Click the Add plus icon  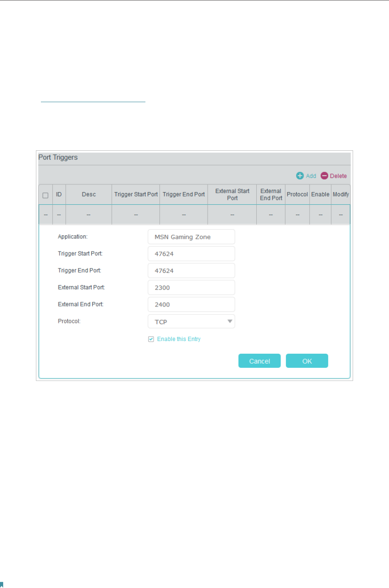pos(300,176)
